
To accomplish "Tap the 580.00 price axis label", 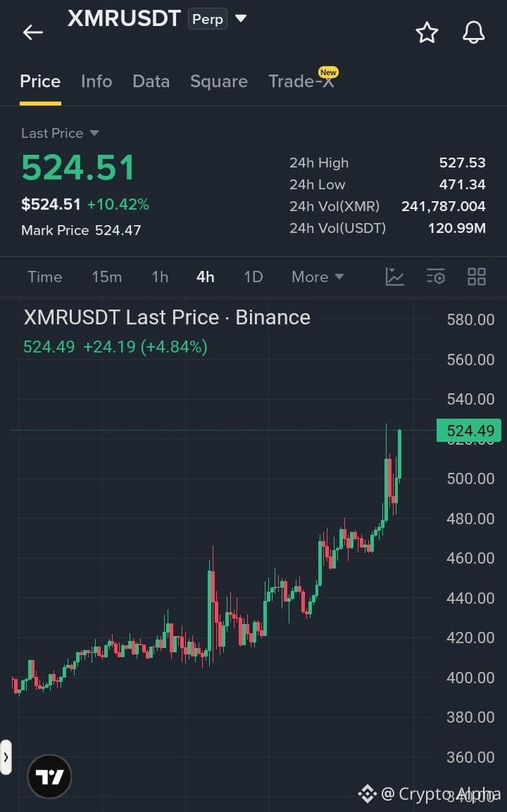I will pos(470,319).
